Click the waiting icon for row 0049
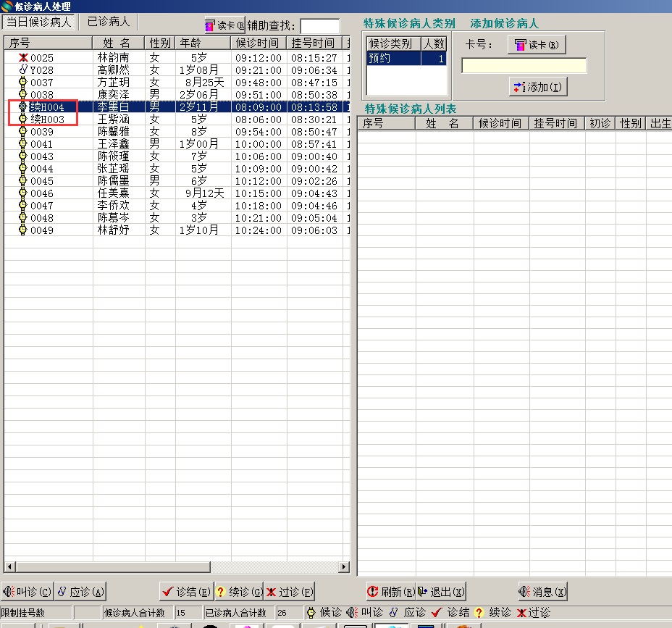Image resolution: width=672 pixels, height=628 pixels. 23,230
